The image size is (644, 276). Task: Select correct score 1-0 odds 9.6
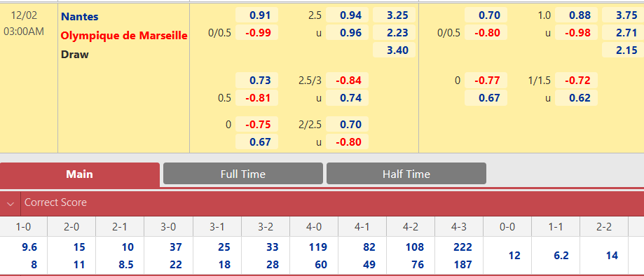(x=28, y=247)
